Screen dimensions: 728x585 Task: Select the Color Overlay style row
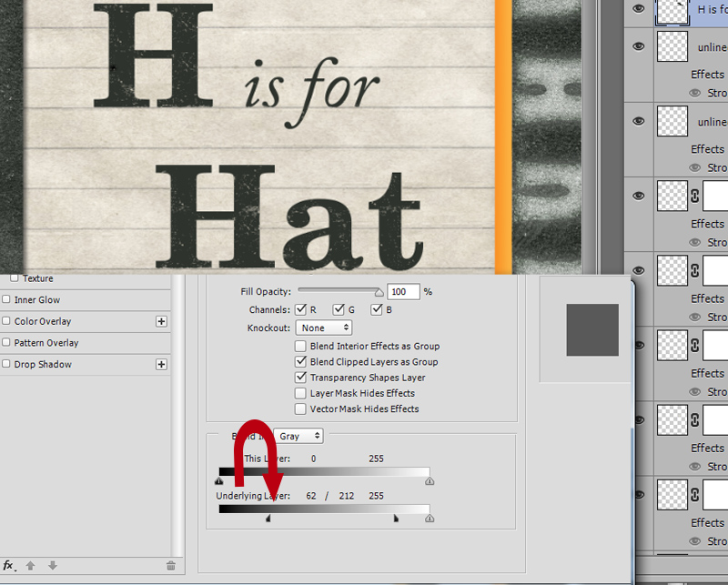pyautogui.click(x=86, y=321)
